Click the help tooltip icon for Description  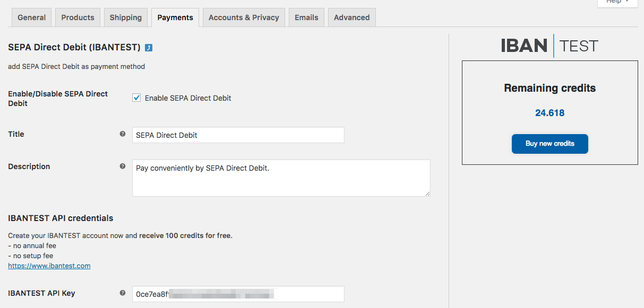coord(123,166)
